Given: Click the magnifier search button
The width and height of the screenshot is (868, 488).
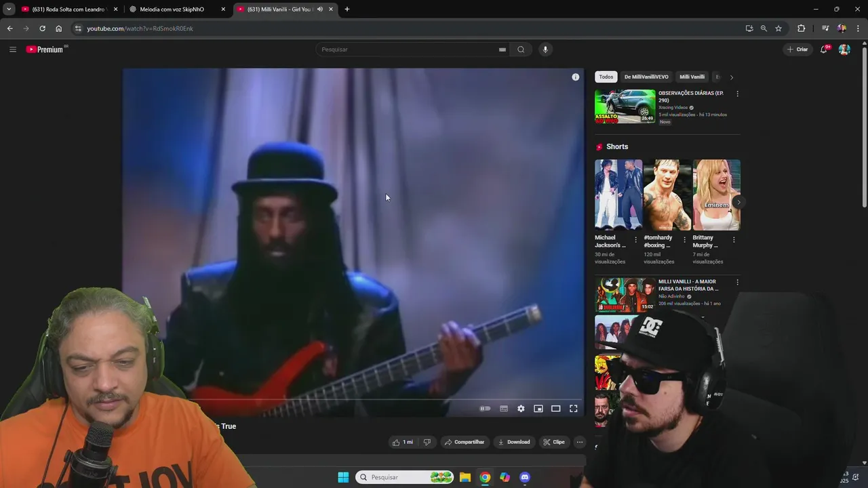Looking at the screenshot, I should click(x=521, y=49).
